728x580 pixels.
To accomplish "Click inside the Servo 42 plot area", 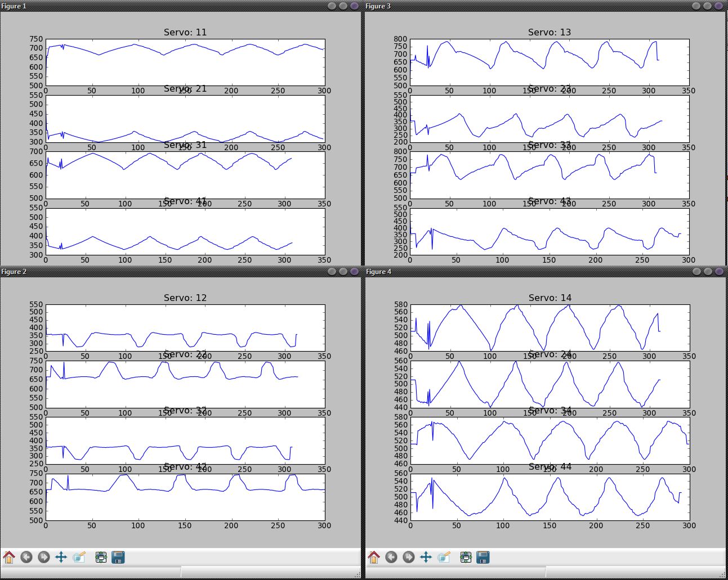I will [x=185, y=497].
